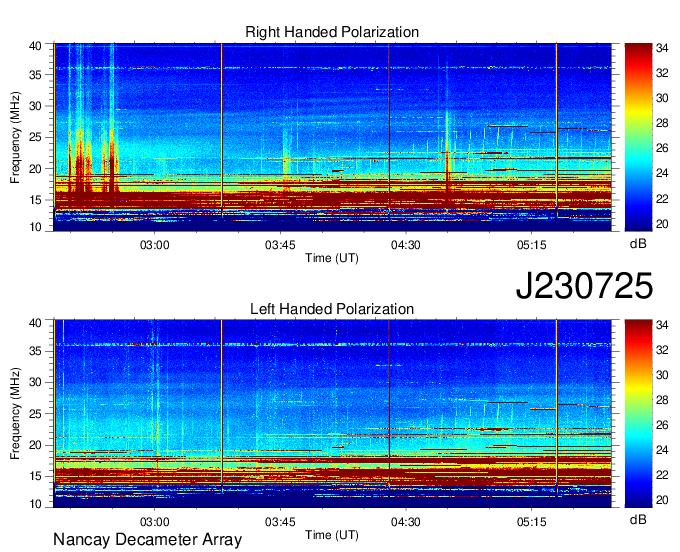Click the "Right Handed Polarization" plot title
680x552 pixels.
coord(332,32)
